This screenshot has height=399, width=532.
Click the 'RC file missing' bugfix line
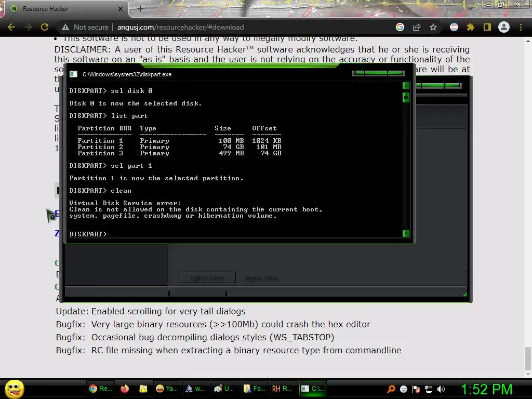[x=229, y=350]
